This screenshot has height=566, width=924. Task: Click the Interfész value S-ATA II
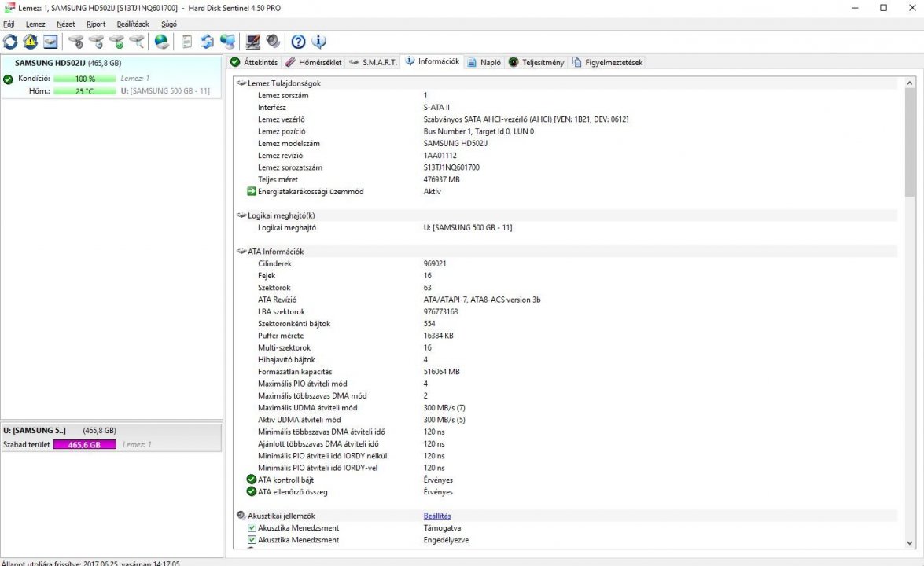436,107
